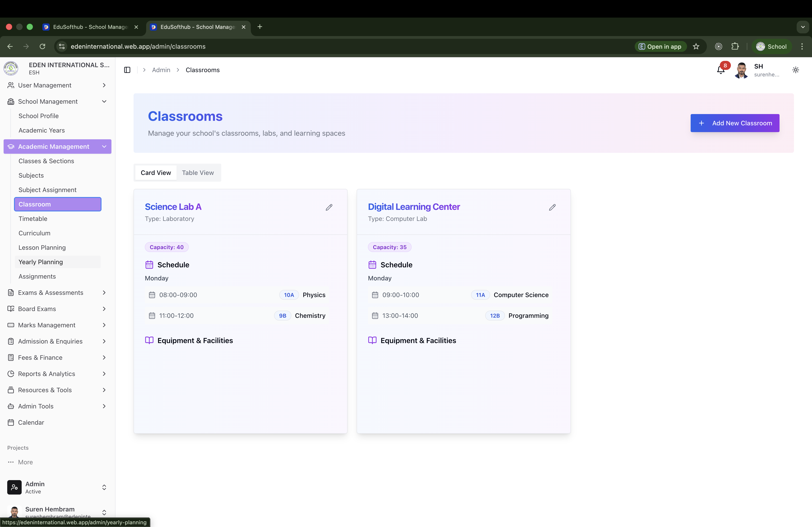This screenshot has height=527, width=812.
Task: Click the user avatar in top header
Action: pos(741,70)
